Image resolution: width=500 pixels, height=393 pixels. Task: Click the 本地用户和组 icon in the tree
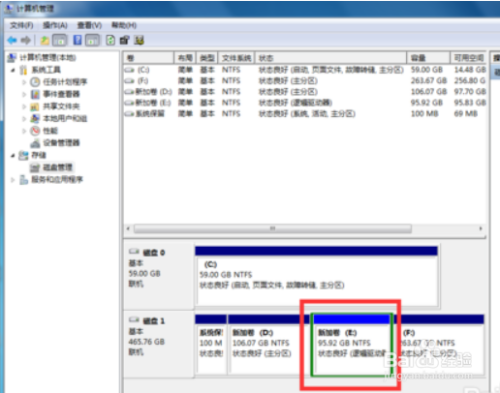click(x=35, y=119)
